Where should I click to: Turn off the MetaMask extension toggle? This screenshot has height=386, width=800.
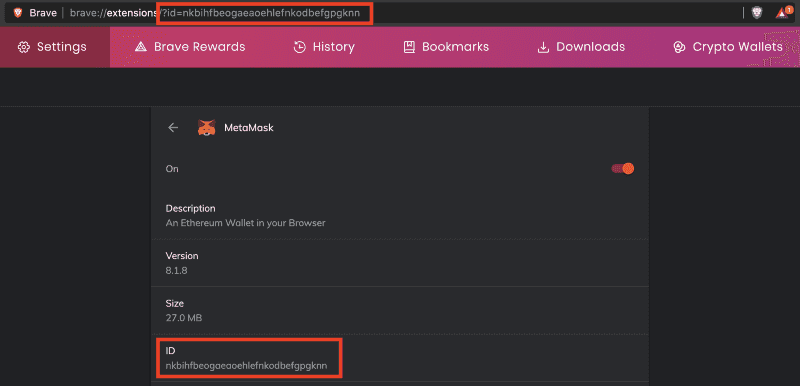[x=622, y=168]
